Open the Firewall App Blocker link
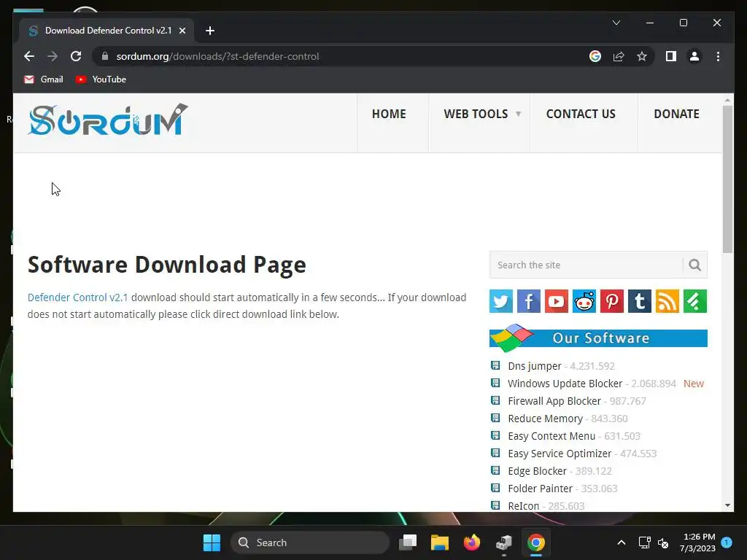747x560 pixels. pyautogui.click(x=554, y=402)
